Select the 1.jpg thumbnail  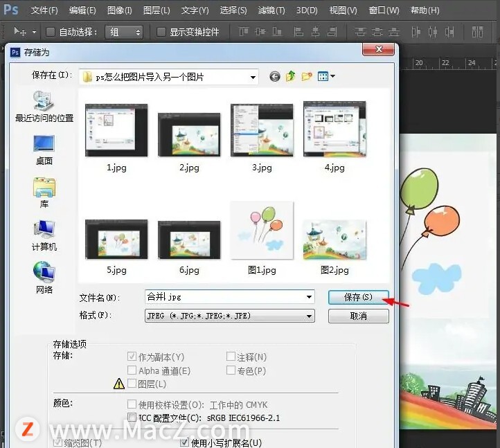[116, 130]
